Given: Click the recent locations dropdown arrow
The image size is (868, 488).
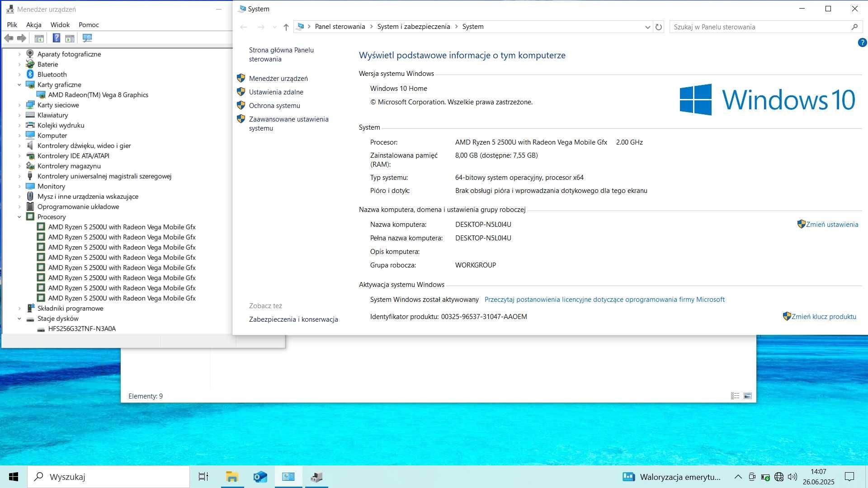Looking at the screenshot, I should point(274,27).
